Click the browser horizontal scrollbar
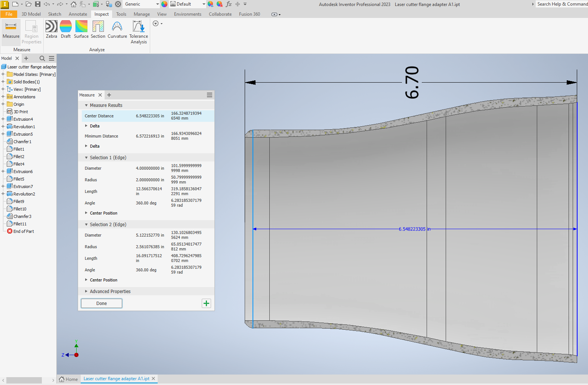This screenshot has height=385, width=588. point(24,380)
